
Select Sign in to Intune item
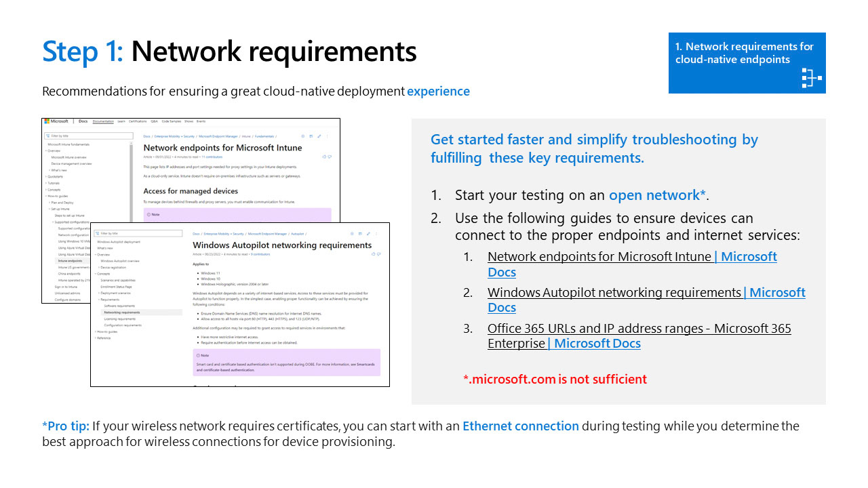click(x=66, y=287)
